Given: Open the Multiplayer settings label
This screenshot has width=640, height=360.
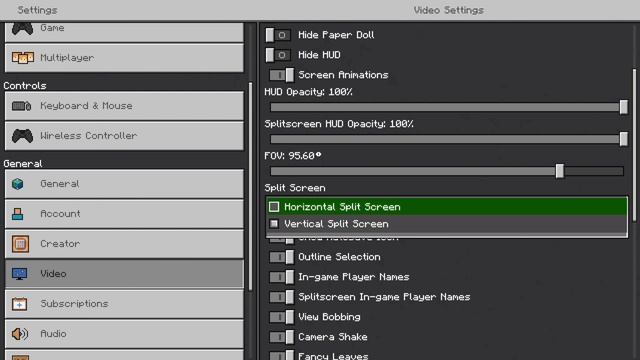Looking at the screenshot, I should pos(67,58).
